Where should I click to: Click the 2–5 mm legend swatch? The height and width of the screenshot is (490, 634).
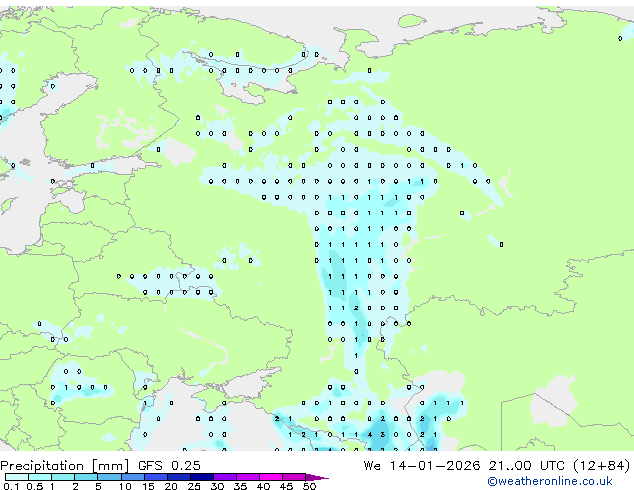click(86, 477)
